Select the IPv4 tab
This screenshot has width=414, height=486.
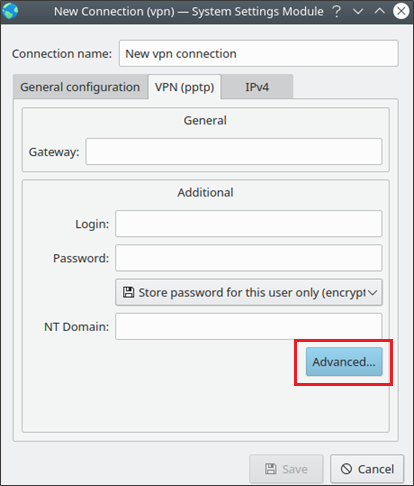point(257,87)
